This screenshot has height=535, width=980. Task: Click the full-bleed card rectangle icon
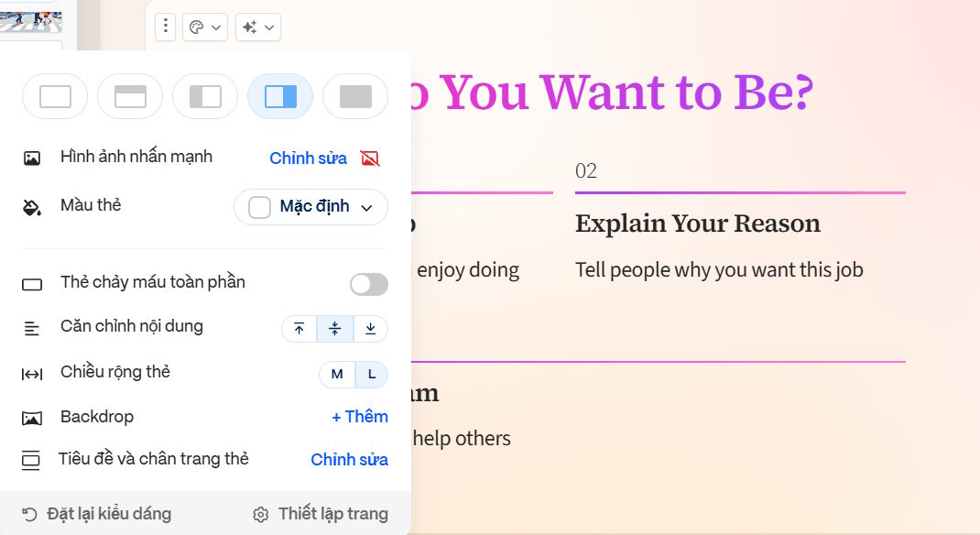pyautogui.click(x=32, y=284)
